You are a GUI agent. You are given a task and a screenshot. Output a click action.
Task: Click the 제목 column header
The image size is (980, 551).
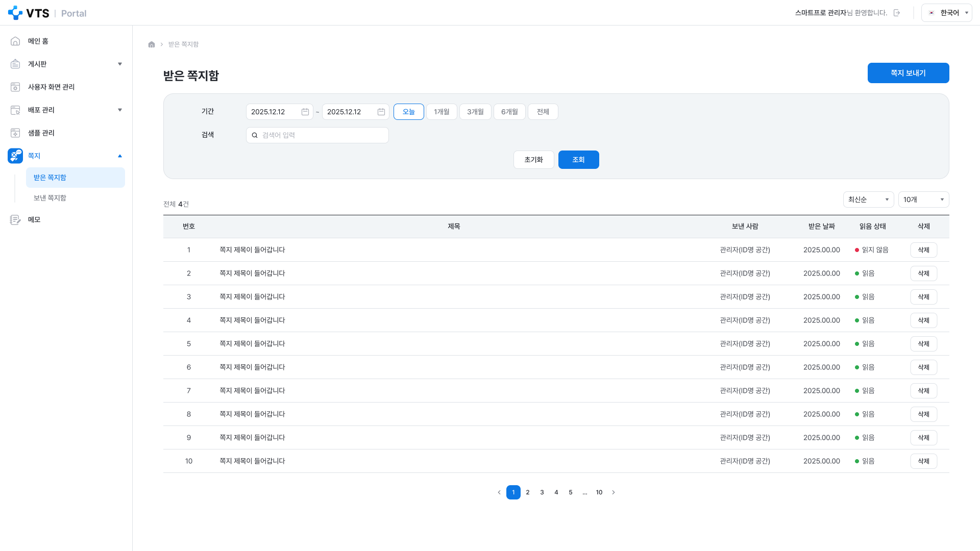click(x=454, y=227)
